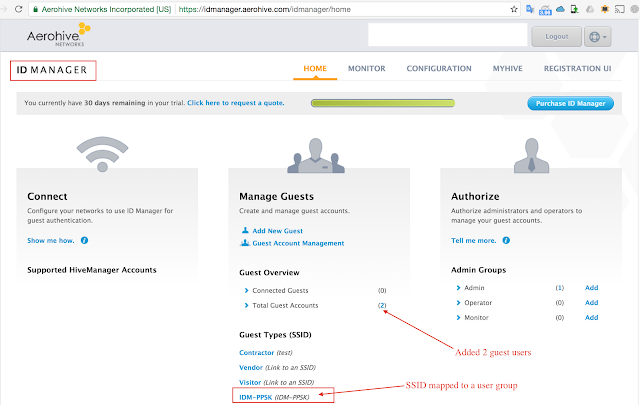640x405 pixels.
Task: Open the CONFIGURATION tab
Action: 439,69
